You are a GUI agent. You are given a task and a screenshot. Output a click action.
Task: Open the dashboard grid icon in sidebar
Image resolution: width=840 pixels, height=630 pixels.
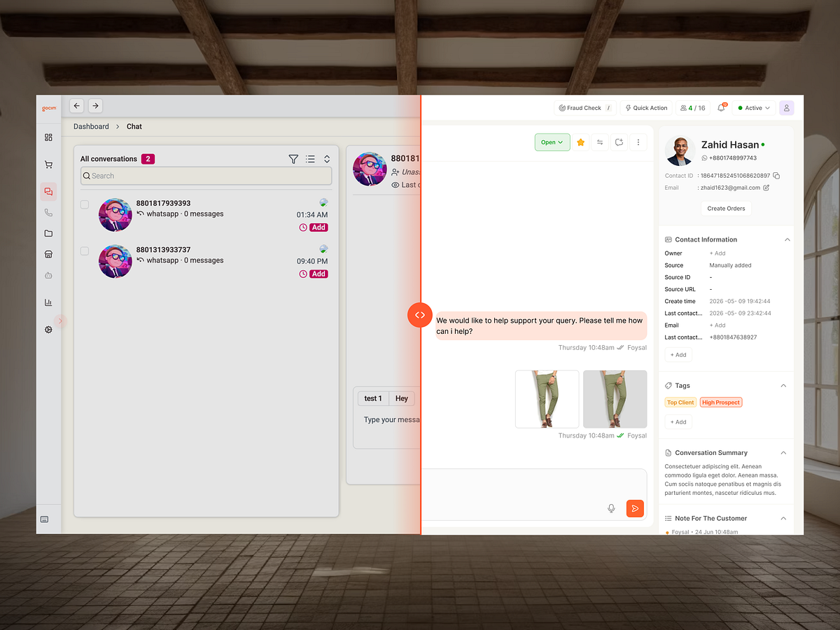point(48,137)
